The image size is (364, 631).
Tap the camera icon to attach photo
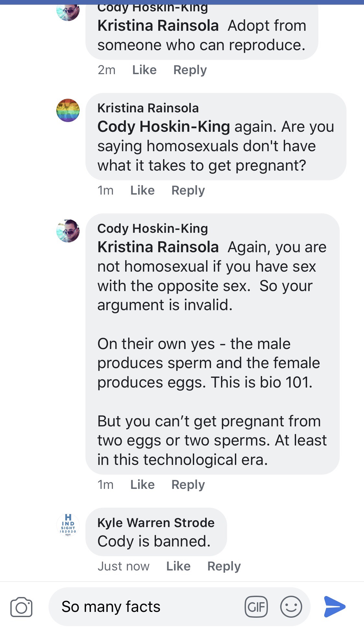click(21, 607)
